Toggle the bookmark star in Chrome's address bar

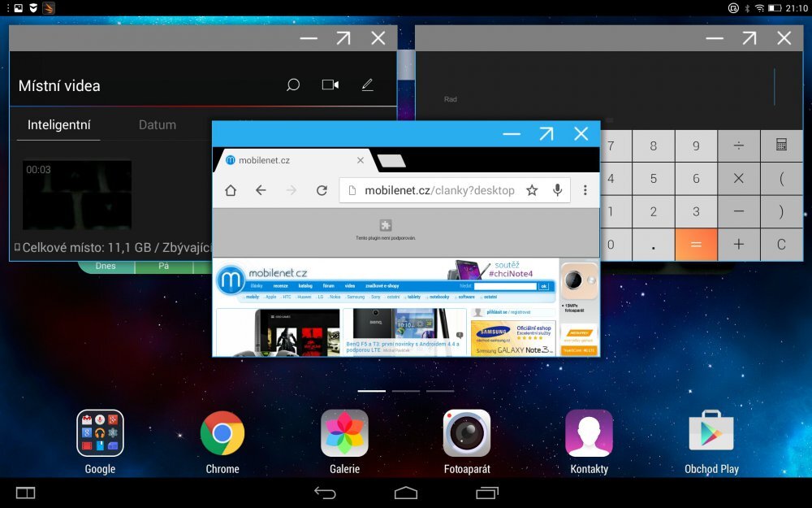532,189
